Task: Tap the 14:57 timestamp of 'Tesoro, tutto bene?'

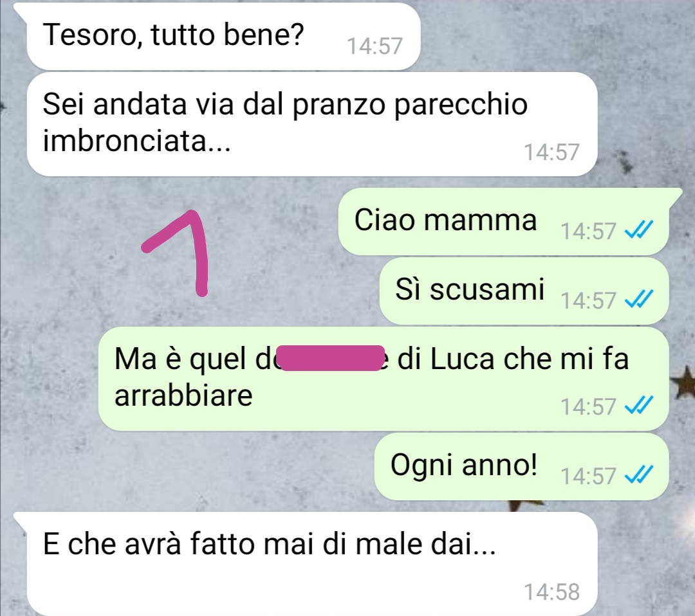Action: 375,46
